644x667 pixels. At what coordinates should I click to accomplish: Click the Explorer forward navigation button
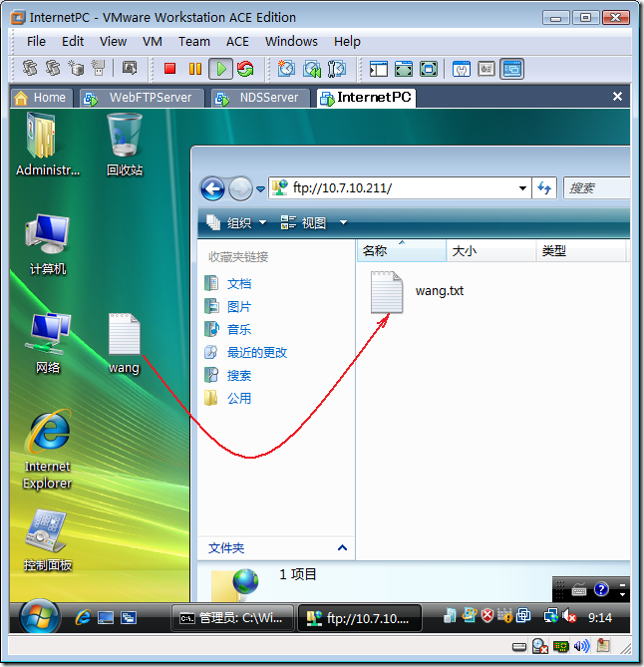[x=240, y=188]
